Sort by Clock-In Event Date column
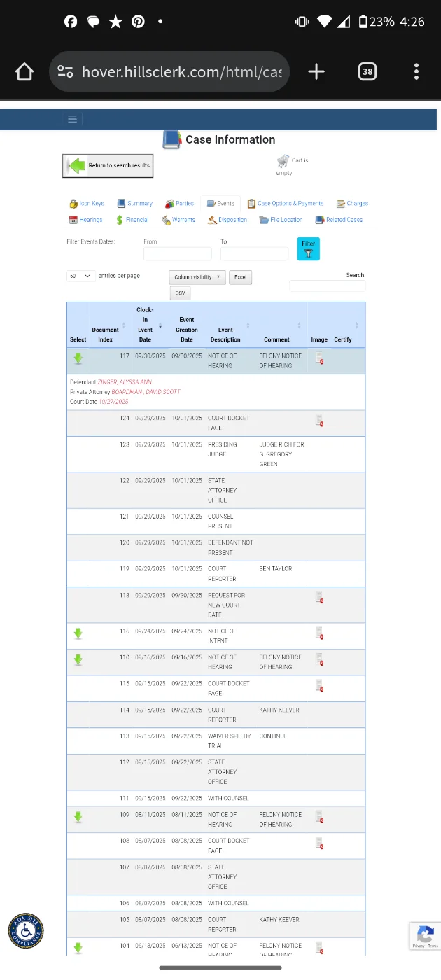 [x=146, y=325]
